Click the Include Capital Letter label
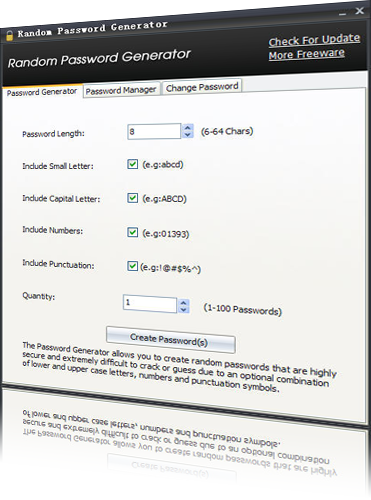371x500 pixels. 61,199
